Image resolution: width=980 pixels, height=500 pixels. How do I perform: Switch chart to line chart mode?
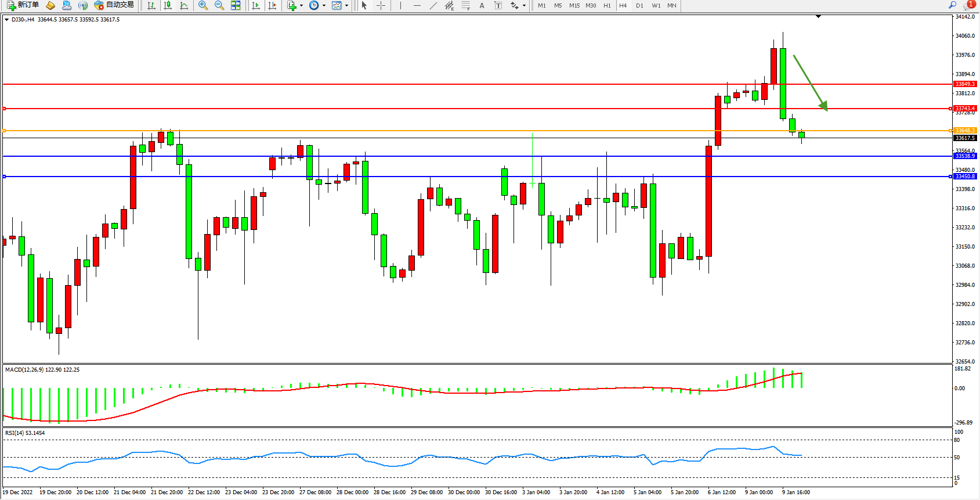pos(184,5)
